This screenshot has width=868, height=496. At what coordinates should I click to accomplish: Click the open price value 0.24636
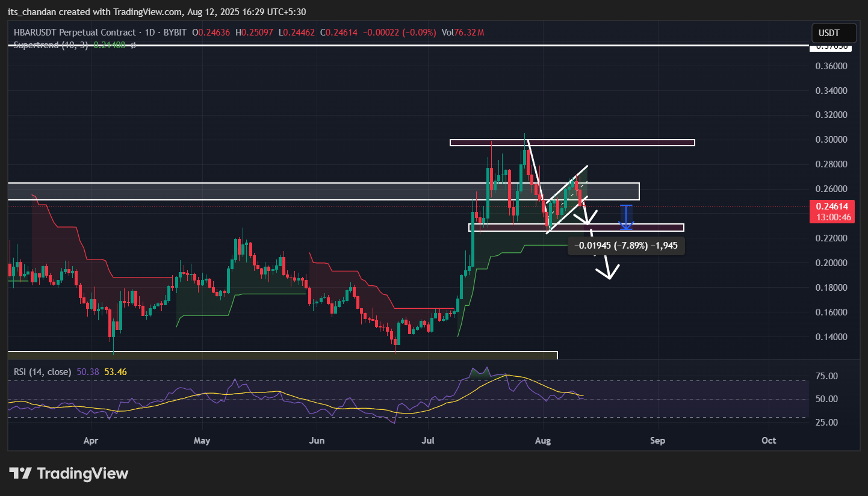pyautogui.click(x=214, y=33)
